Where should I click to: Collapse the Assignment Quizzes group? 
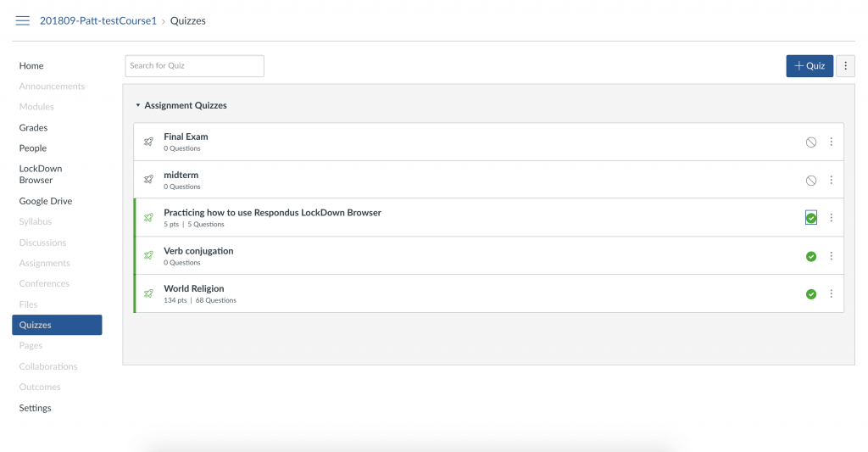(x=181, y=105)
